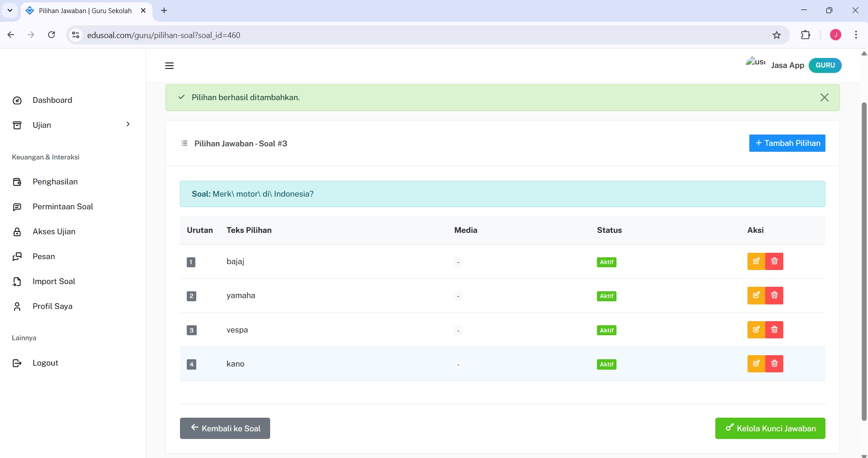
Task: Toggle the sidebar using hamburger menu icon
Action: [170, 66]
